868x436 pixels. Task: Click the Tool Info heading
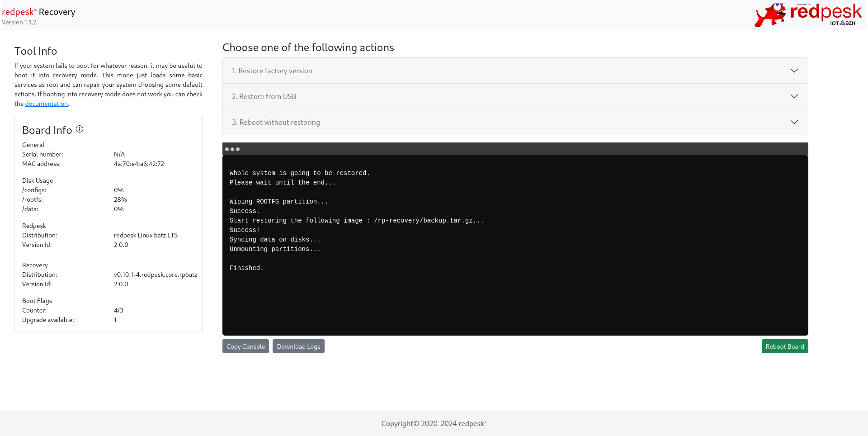click(36, 51)
